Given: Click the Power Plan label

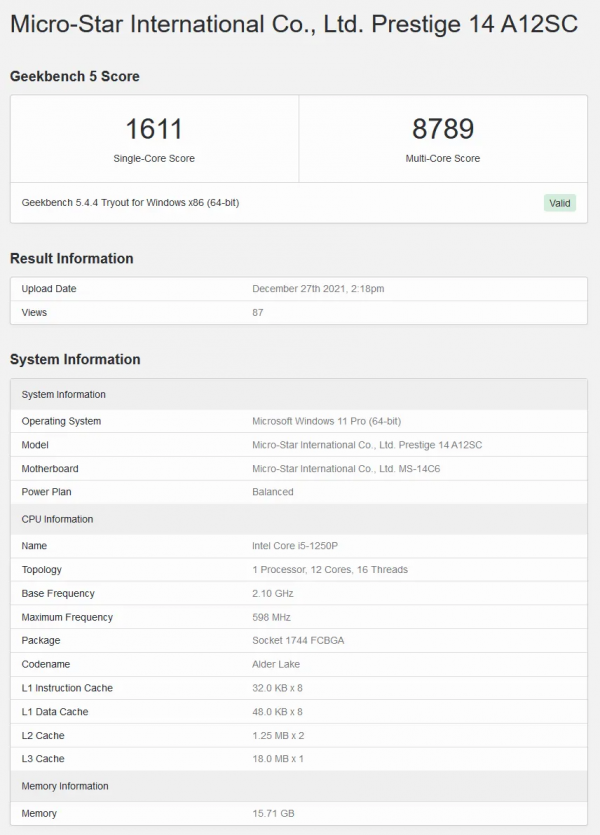Looking at the screenshot, I should 46,492.
